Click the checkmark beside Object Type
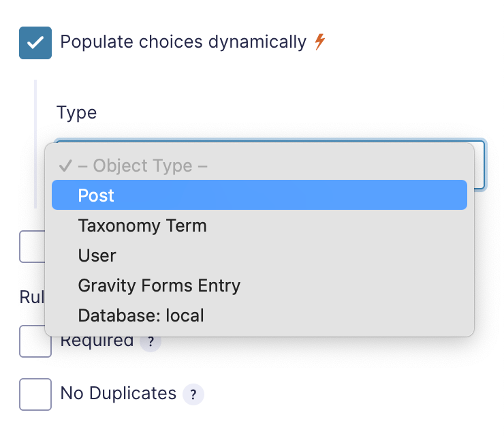 tap(65, 166)
